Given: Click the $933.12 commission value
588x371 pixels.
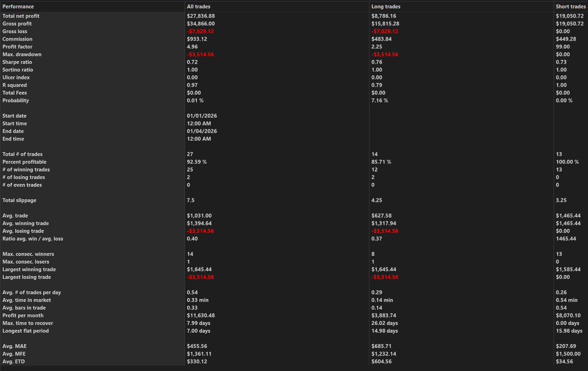Looking at the screenshot, I should 198,39.
